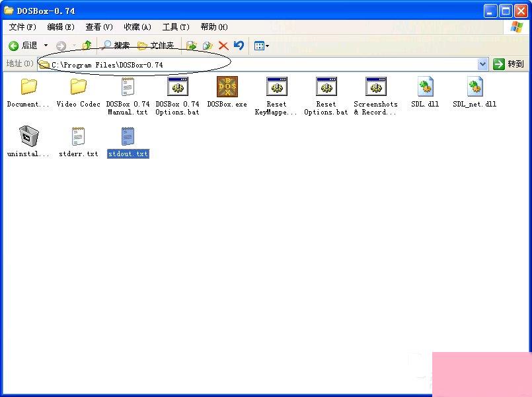Minimize the DOSBox-0.74 window
The image size is (532, 397).
490,11
